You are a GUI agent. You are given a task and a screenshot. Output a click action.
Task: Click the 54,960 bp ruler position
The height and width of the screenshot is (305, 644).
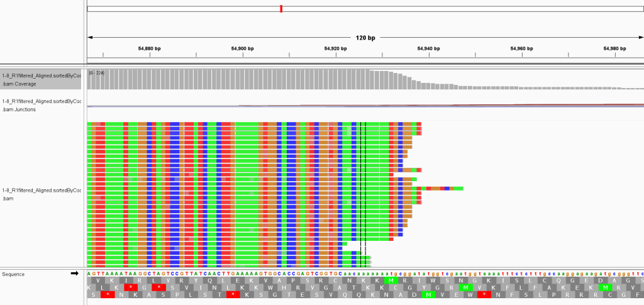click(521, 48)
